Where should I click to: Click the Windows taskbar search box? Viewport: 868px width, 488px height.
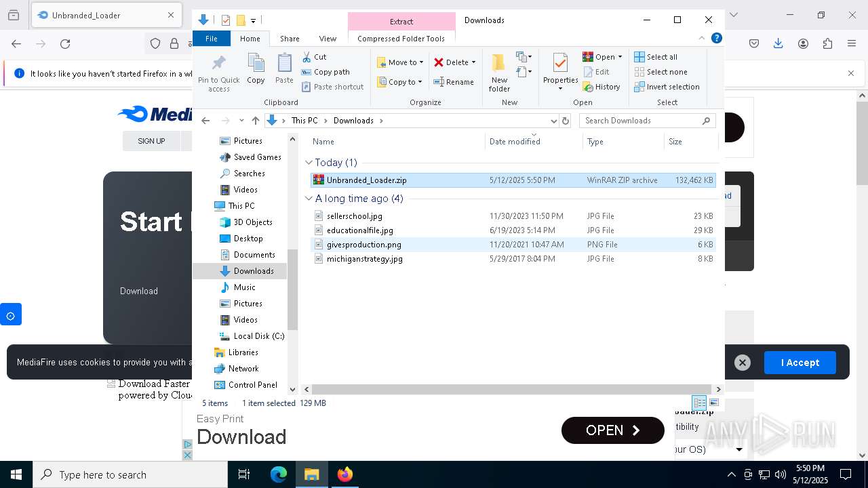pos(130,474)
